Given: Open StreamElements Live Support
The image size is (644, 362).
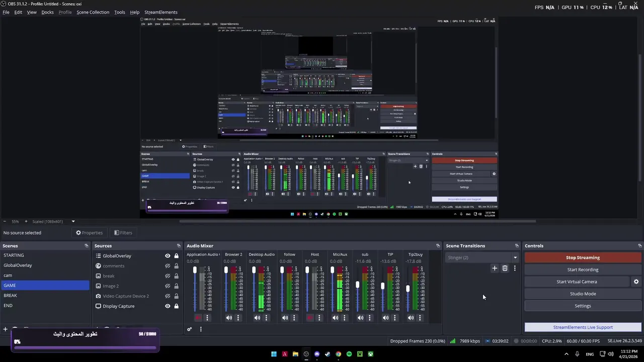Looking at the screenshot, I should 583,327.
